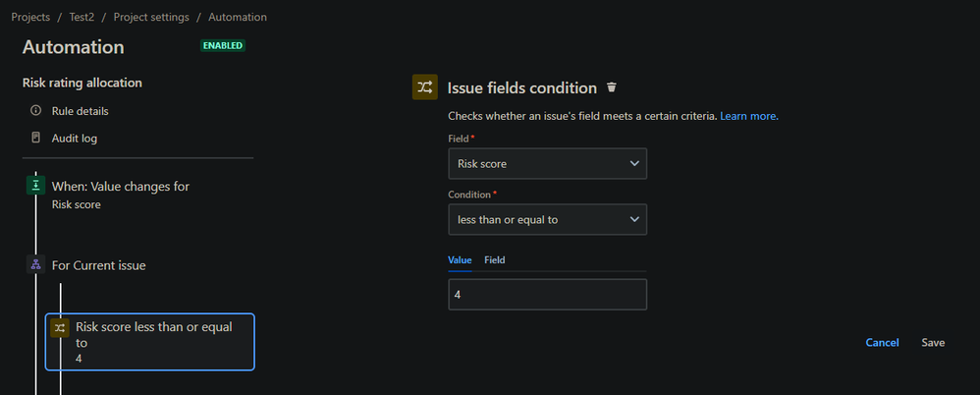Click the green trigger icon for Value changes
The width and height of the screenshot is (980, 395).
pyautogui.click(x=35, y=185)
